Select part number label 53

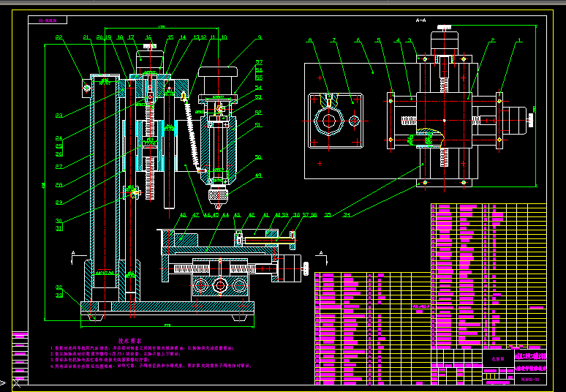[258, 97]
